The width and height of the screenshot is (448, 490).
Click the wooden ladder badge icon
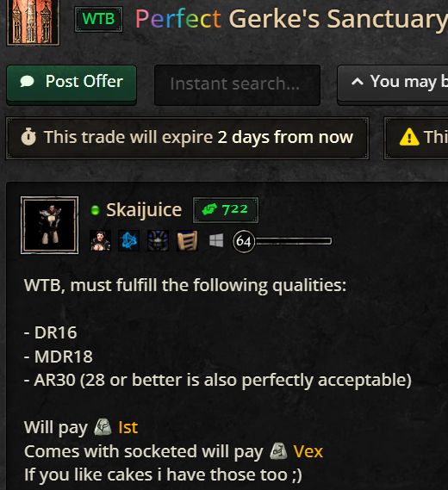point(187,240)
